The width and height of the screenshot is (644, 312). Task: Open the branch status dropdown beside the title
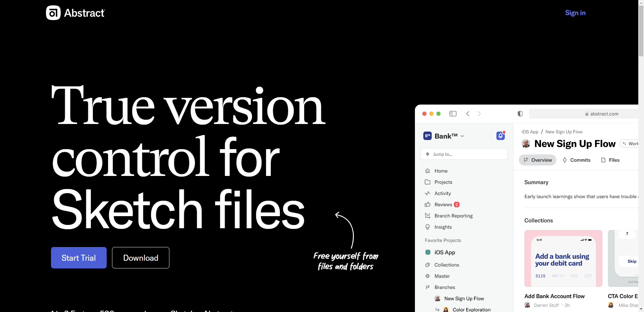(x=630, y=143)
